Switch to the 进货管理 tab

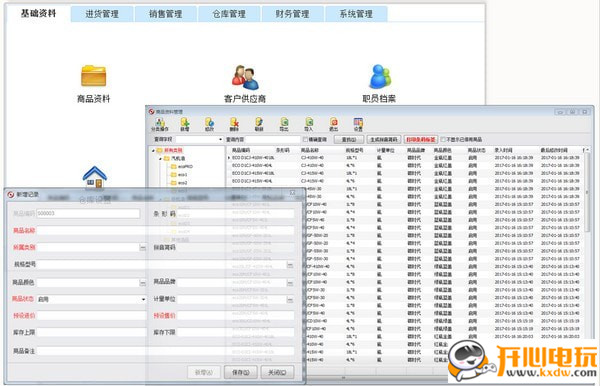pos(102,14)
